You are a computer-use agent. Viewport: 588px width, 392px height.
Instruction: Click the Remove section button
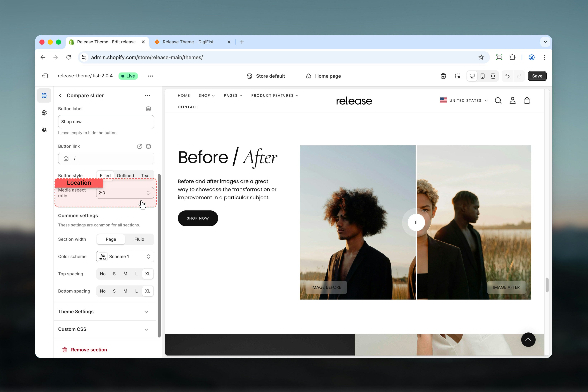[89, 350]
